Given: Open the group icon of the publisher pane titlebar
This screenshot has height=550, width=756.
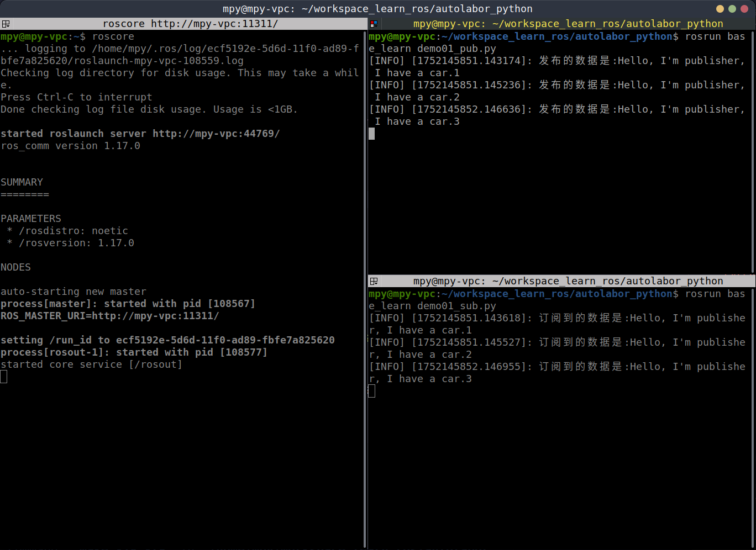Looking at the screenshot, I should 374,24.
